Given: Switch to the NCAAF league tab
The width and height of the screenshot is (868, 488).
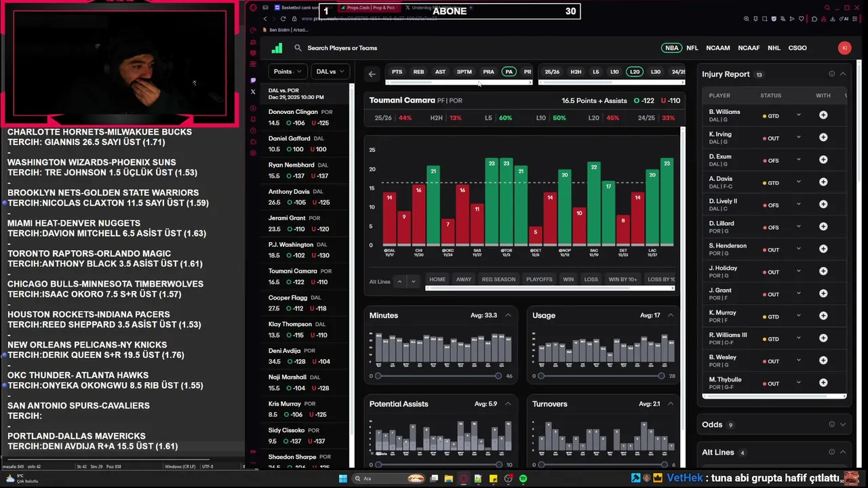Looking at the screenshot, I should 749,48.
